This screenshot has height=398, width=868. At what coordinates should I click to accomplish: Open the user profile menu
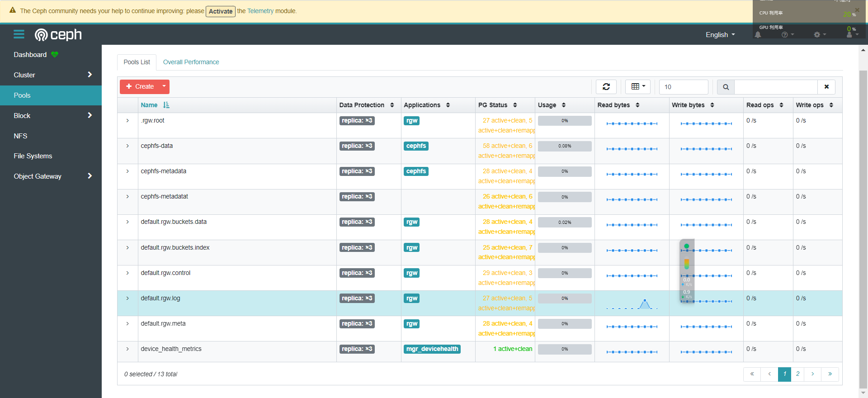[852, 35]
